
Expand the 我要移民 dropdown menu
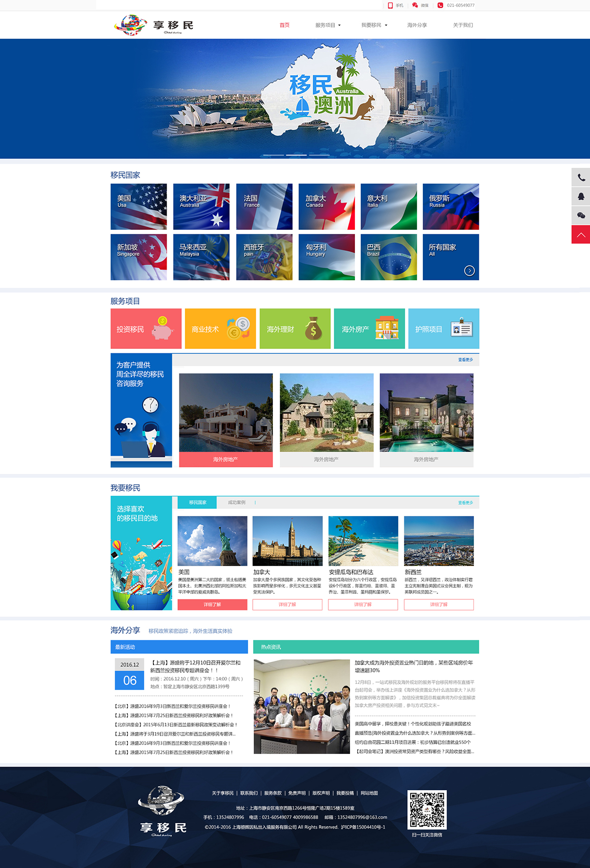374,25
